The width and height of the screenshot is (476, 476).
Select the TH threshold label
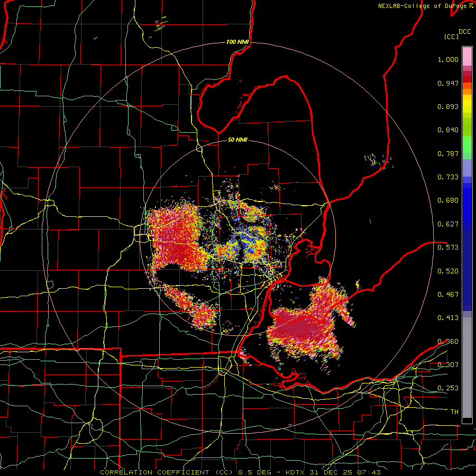pos(454,412)
